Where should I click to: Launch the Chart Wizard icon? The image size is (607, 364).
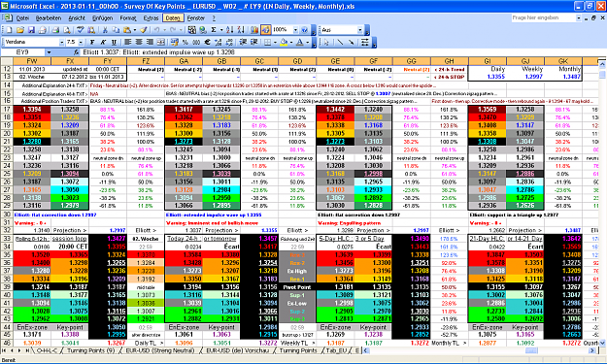[x=254, y=30]
